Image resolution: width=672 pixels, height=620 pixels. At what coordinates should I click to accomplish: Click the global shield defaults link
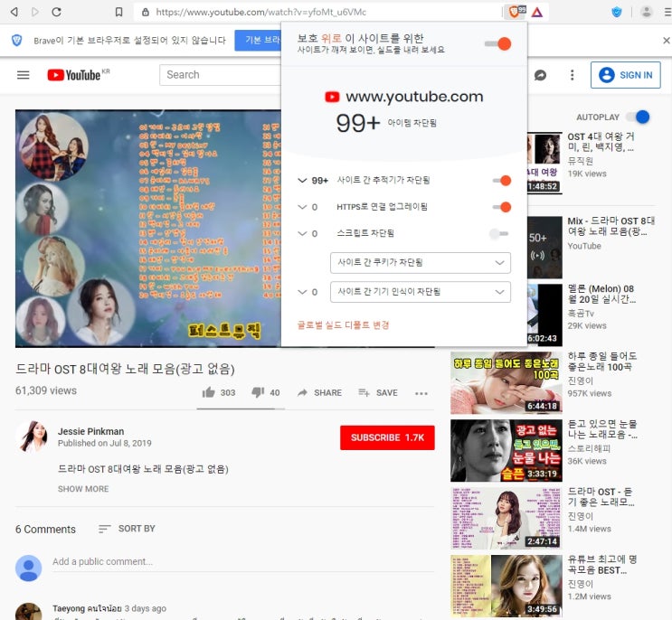[x=344, y=325]
